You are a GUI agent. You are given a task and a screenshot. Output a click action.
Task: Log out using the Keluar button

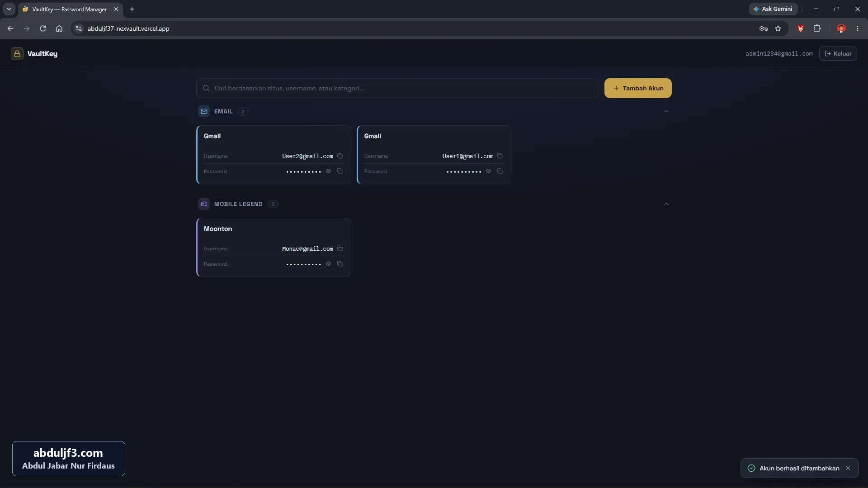pos(838,53)
